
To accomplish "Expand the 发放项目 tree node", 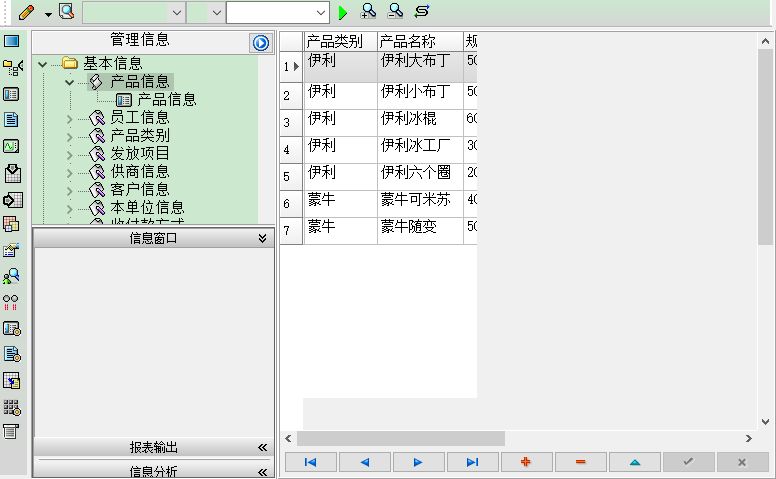I will click(70, 155).
